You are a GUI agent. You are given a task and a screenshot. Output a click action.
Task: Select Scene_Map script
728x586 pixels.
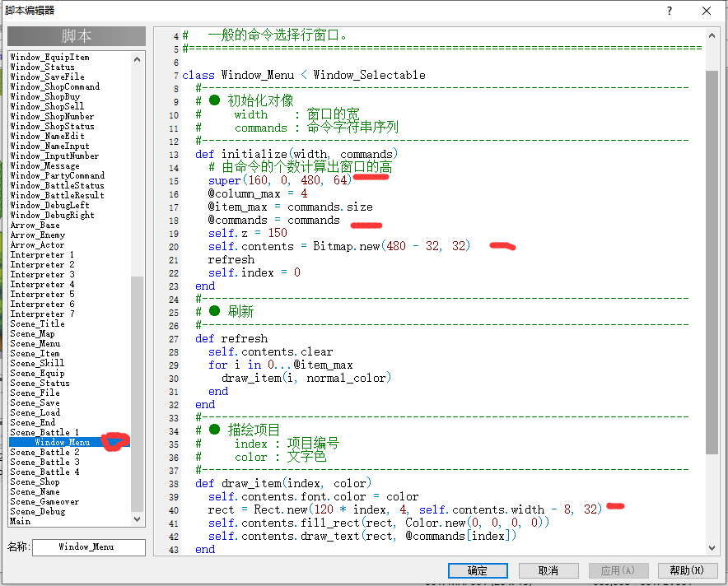click(x=32, y=333)
